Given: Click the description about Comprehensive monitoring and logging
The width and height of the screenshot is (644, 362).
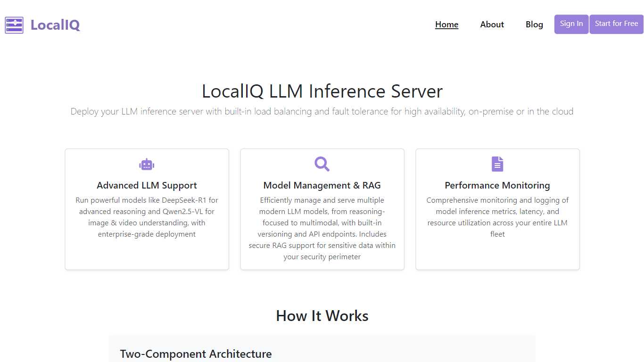Looking at the screenshot, I should pos(497,217).
